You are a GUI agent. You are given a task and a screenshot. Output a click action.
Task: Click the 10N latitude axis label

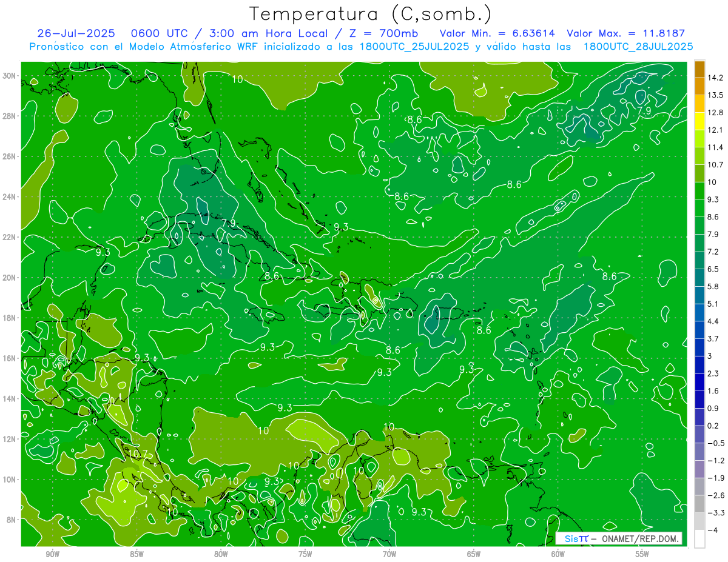[10, 480]
